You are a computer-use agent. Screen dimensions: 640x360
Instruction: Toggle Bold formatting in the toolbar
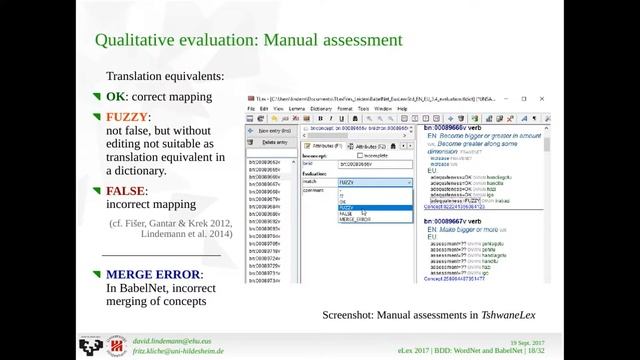320,119
